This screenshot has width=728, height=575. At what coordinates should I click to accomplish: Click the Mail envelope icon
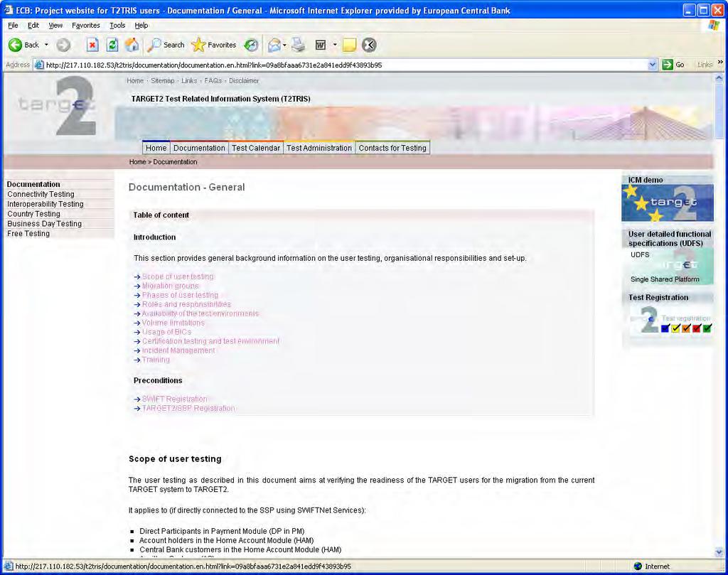coord(274,45)
